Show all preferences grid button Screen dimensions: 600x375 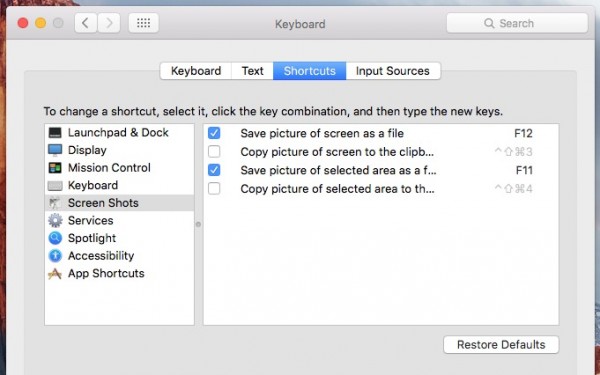pyautogui.click(x=143, y=23)
